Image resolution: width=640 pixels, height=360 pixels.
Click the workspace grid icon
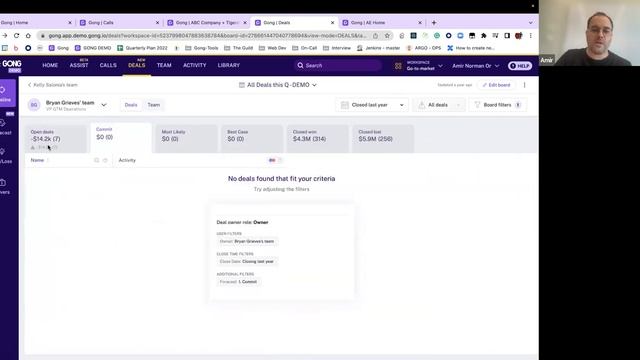click(398, 66)
